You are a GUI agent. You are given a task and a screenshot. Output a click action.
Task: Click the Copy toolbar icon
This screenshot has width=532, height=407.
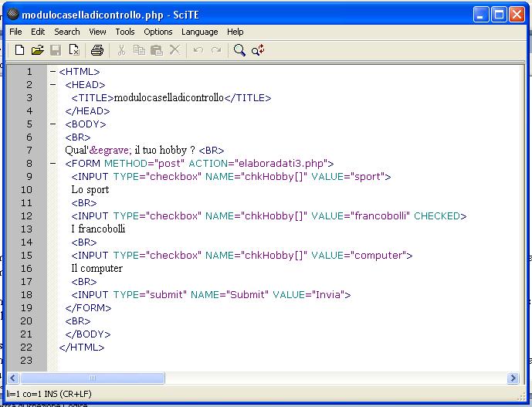click(x=139, y=50)
